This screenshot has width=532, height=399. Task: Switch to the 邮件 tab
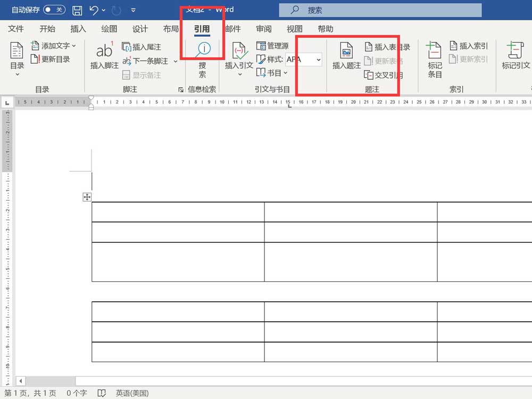pyautogui.click(x=233, y=29)
